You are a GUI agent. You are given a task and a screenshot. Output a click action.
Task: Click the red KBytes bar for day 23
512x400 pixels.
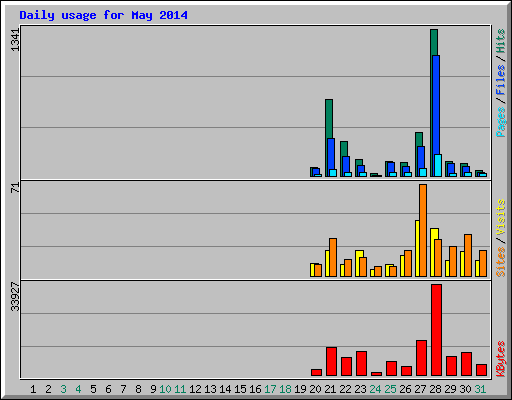click(361, 364)
